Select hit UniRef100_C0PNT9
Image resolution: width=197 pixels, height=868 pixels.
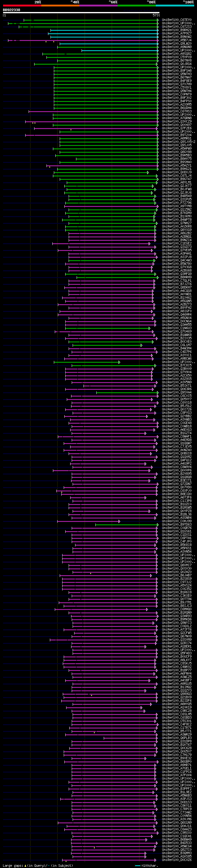(177, 94)
